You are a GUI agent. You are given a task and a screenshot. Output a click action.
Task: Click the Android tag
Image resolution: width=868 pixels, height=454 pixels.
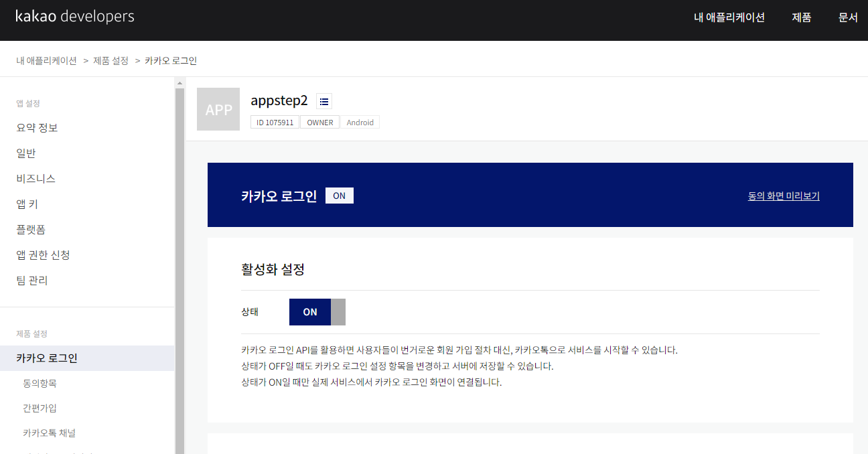(360, 122)
